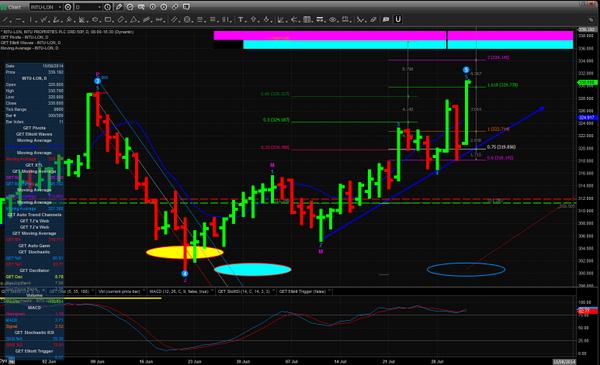The width and height of the screenshot is (600, 365).
Task: Open dropdown arrow on GET Elliott Trigger tab
Action: [329, 291]
